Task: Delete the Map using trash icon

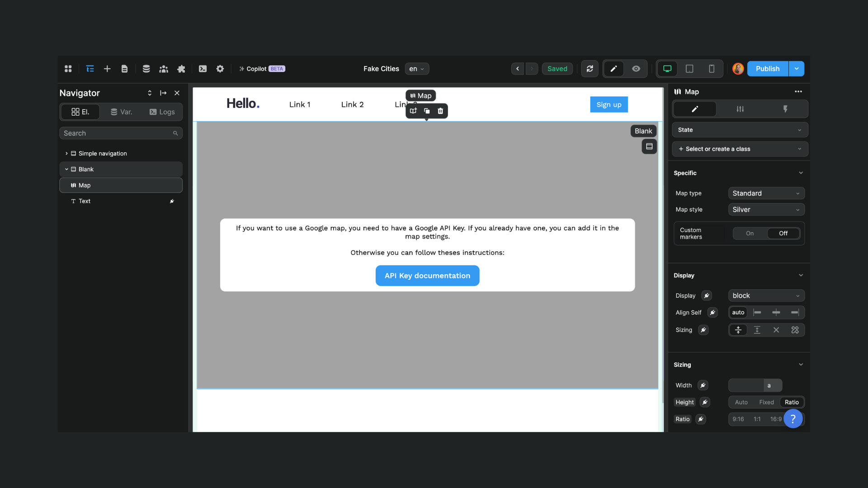Action: click(440, 111)
